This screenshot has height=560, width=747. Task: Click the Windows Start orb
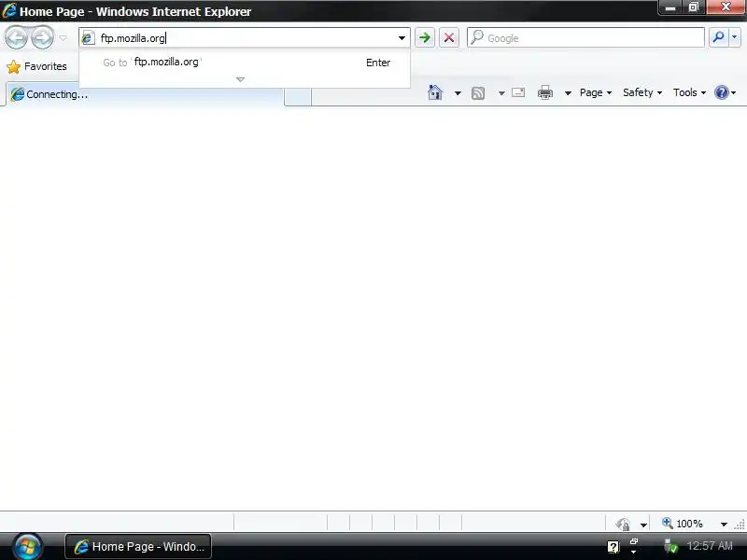pyautogui.click(x=28, y=546)
